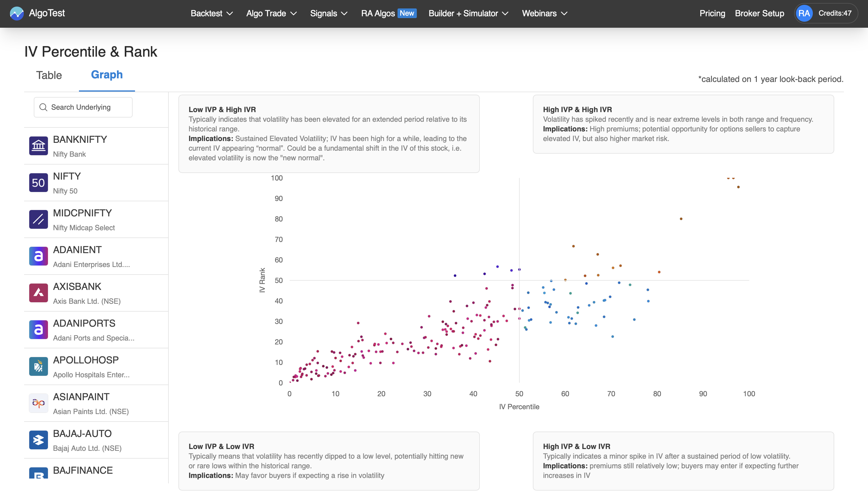Click the Credits:47 label
This screenshot has height=493, width=868.
835,14
